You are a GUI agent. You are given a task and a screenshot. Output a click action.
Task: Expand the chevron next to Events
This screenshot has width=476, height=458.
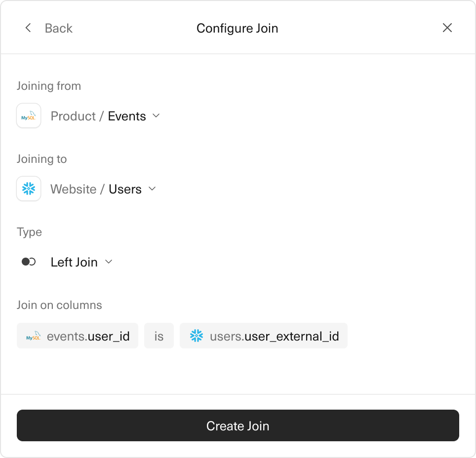(156, 116)
